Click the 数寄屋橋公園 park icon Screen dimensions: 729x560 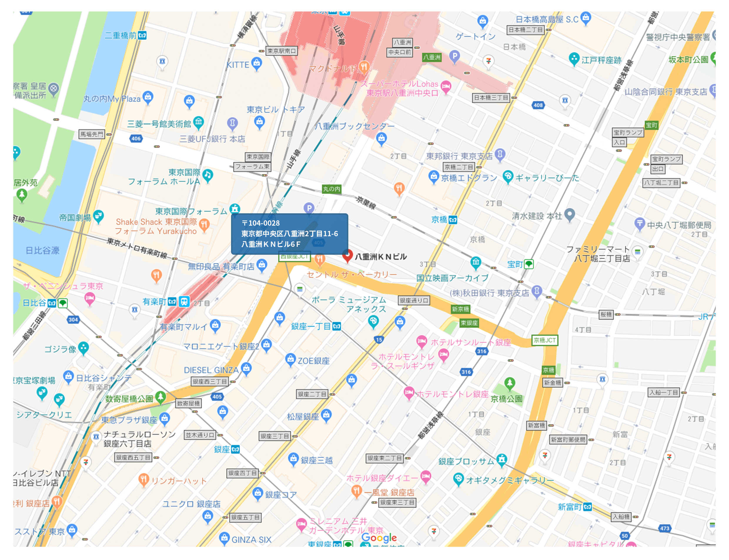160,397
